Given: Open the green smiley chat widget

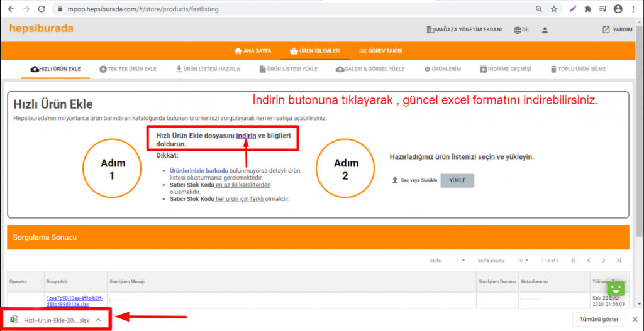Looking at the screenshot, I should pyautogui.click(x=615, y=288).
